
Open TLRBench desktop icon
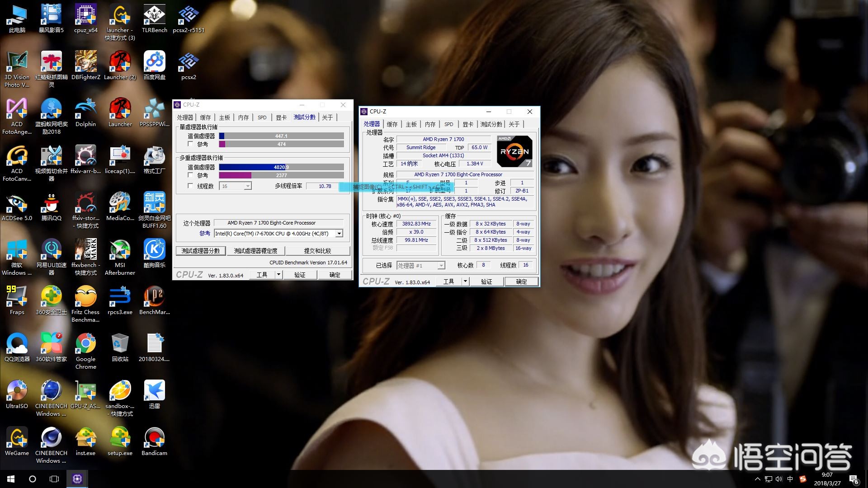155,19
